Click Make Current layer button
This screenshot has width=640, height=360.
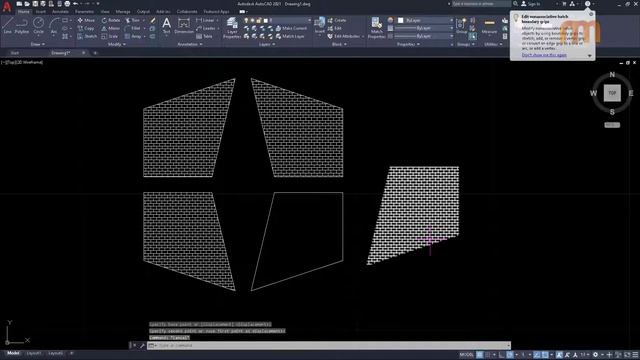[x=291, y=28]
